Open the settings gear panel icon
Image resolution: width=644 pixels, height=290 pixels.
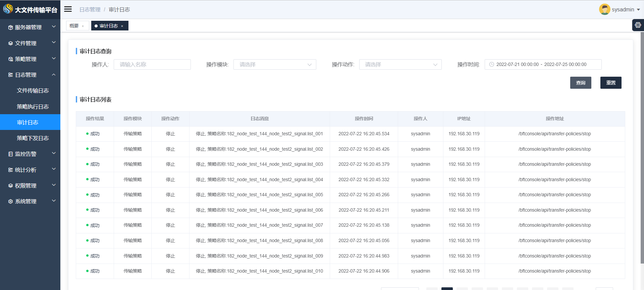click(x=638, y=25)
